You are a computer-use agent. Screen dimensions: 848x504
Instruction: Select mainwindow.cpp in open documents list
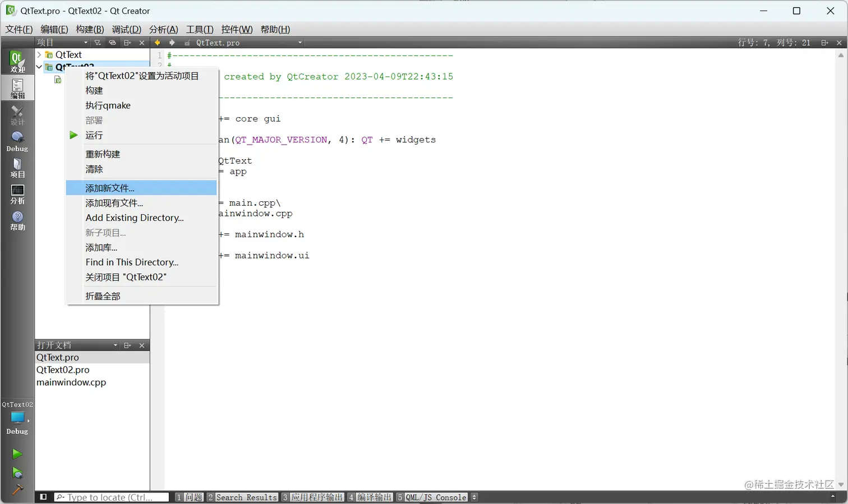tap(92, 382)
